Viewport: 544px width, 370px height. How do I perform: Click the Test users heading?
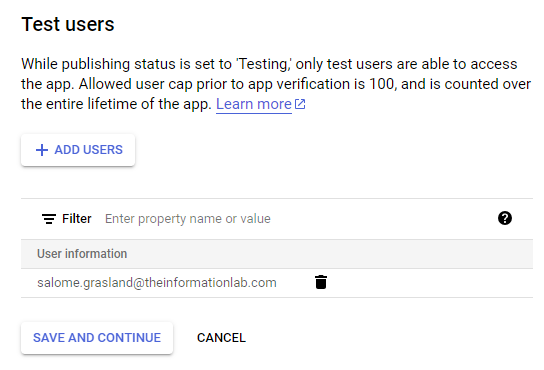[68, 24]
